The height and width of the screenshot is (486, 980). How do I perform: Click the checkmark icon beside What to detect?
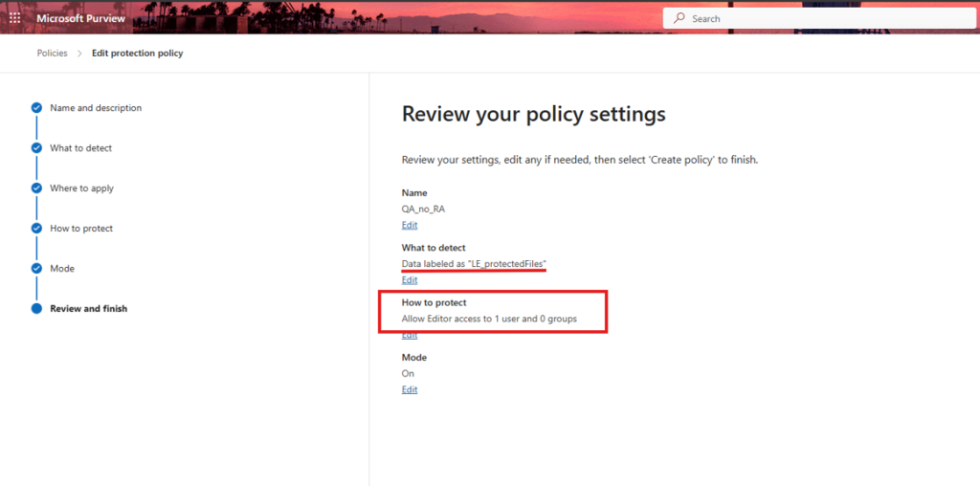(36, 148)
